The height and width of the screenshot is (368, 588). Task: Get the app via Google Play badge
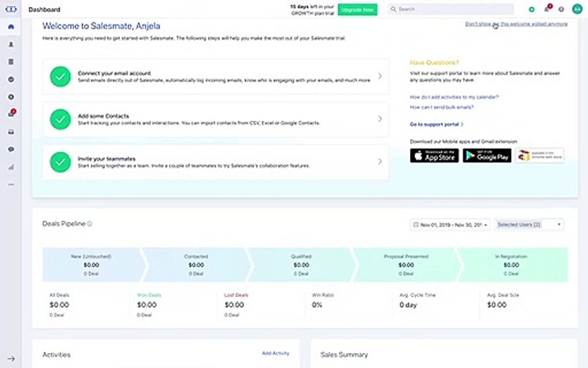tap(487, 155)
